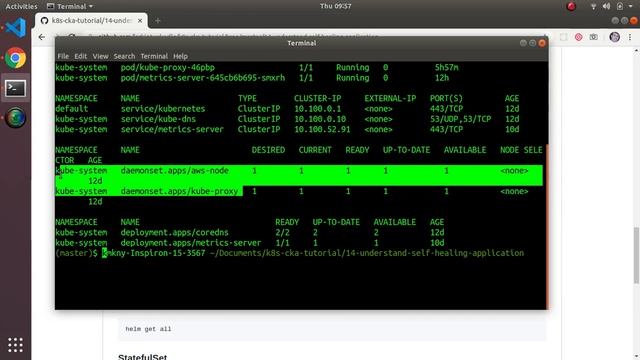Open the View menu in Terminal
Image resolution: width=640 pixels, height=360 pixels.
point(100,56)
